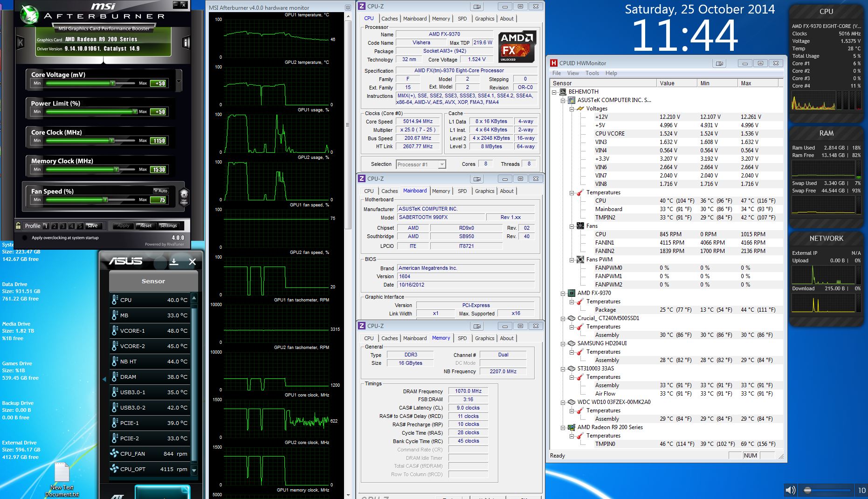
Task: Click the AMD FX Unlocked logo in CPU-Z
Action: pos(517,47)
